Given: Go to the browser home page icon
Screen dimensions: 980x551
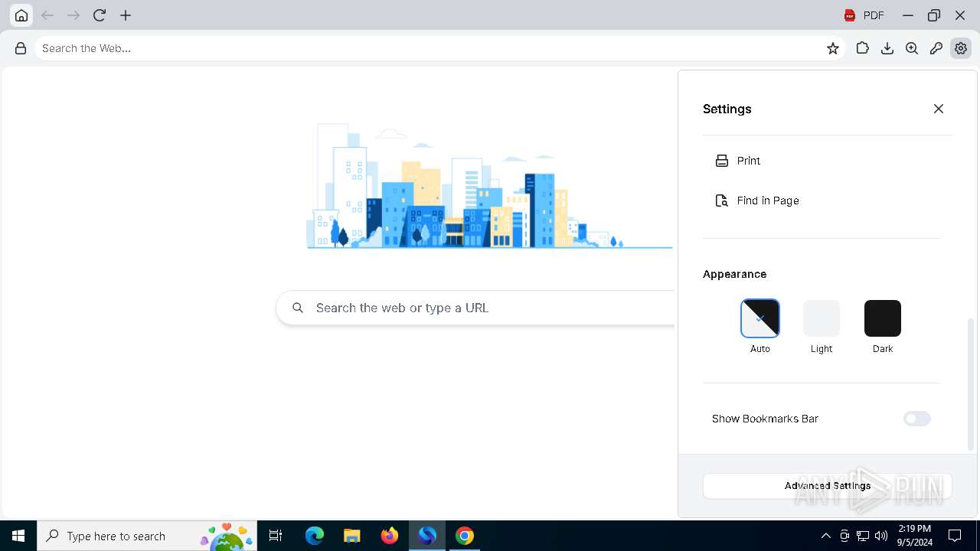Looking at the screenshot, I should tap(21, 15).
